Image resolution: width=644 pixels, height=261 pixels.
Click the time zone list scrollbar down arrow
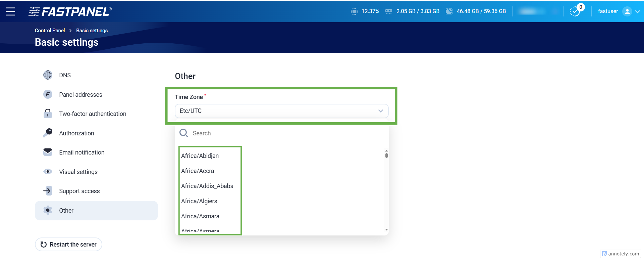click(x=386, y=230)
